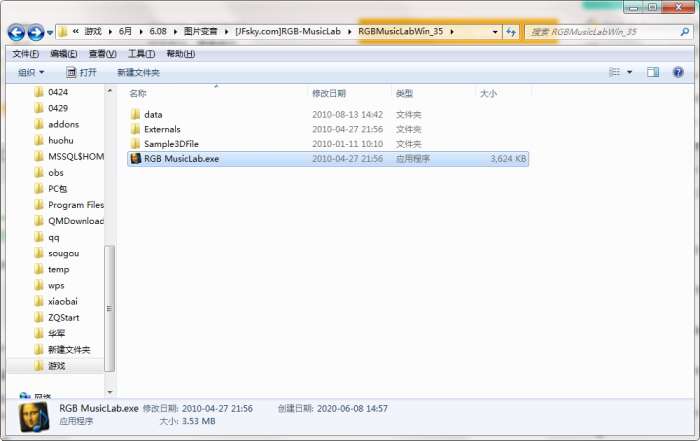
Task: Open address bar history dropdown arrow
Action: coord(495,32)
